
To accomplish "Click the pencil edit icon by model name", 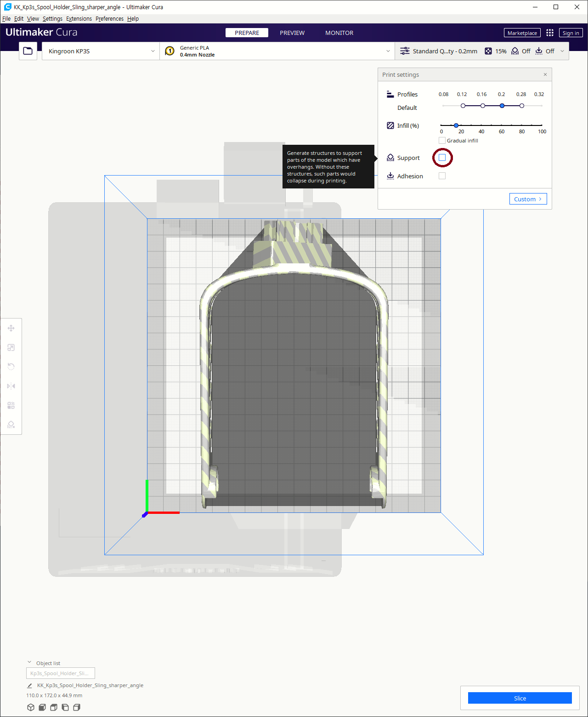I will coord(30,685).
